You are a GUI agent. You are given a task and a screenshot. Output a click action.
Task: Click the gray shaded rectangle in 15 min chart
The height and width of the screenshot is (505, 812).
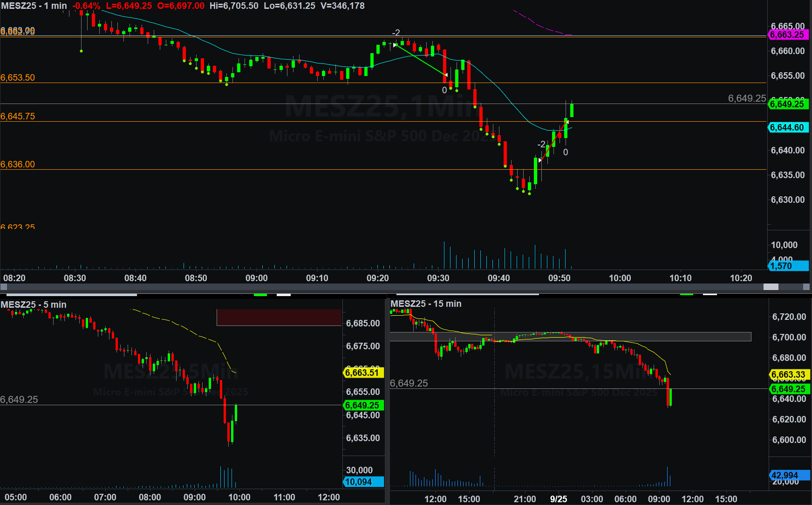570,337
